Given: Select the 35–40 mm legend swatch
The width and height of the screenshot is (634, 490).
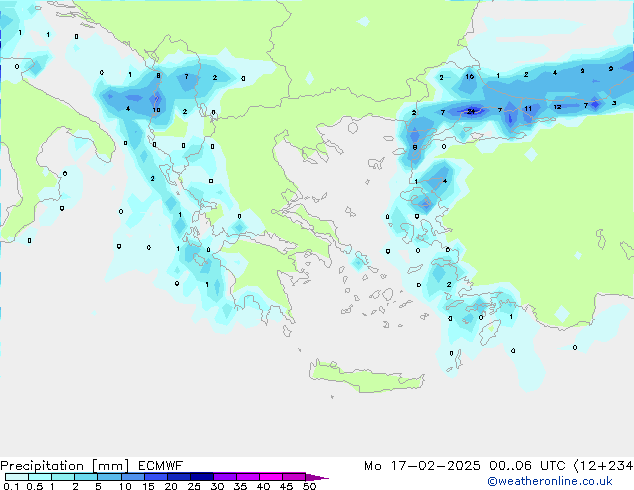Looking at the screenshot, I should point(248,477).
